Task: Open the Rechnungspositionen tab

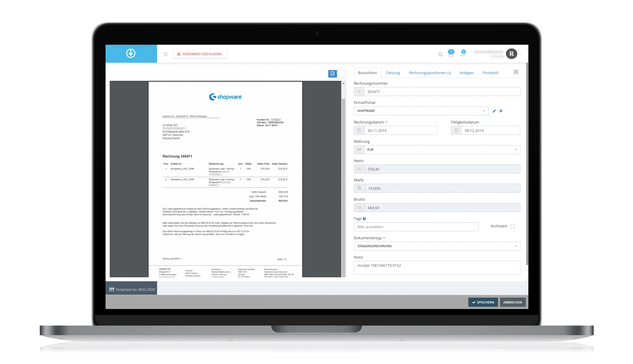Action: tap(429, 73)
